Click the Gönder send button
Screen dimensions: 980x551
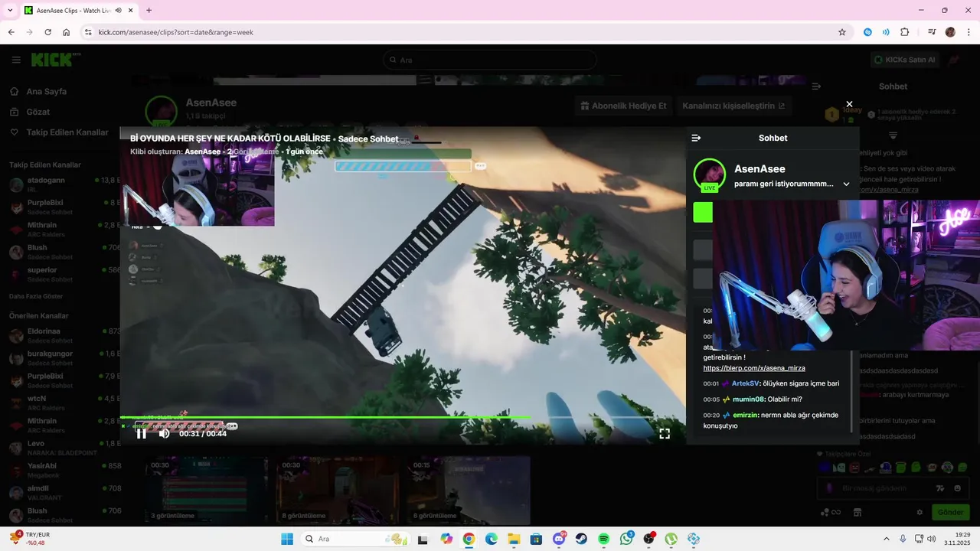click(x=950, y=512)
